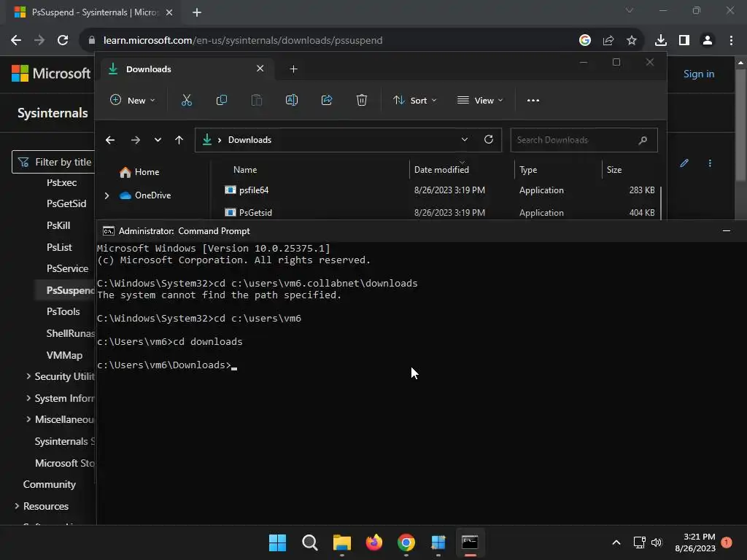The width and height of the screenshot is (747, 560).
Task: Expand the Resources section in the sidebar
Action: (x=17, y=506)
